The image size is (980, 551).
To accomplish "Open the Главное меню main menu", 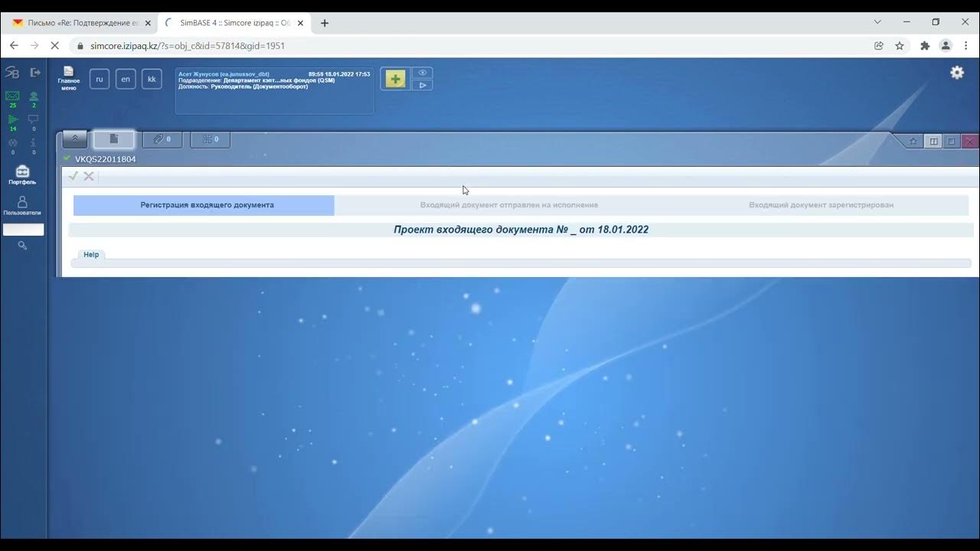I will [x=69, y=79].
